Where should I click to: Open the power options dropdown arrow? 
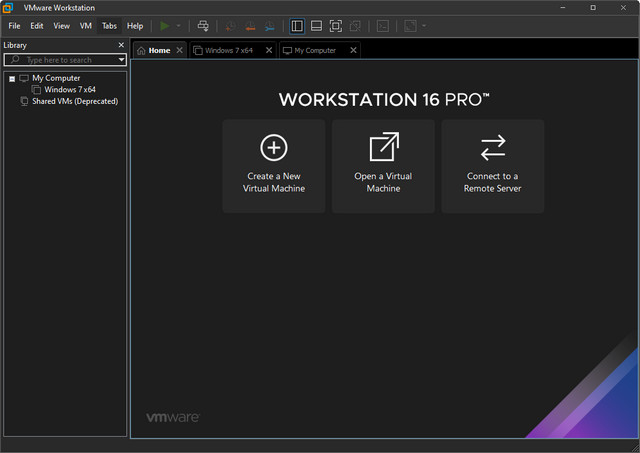(x=179, y=26)
